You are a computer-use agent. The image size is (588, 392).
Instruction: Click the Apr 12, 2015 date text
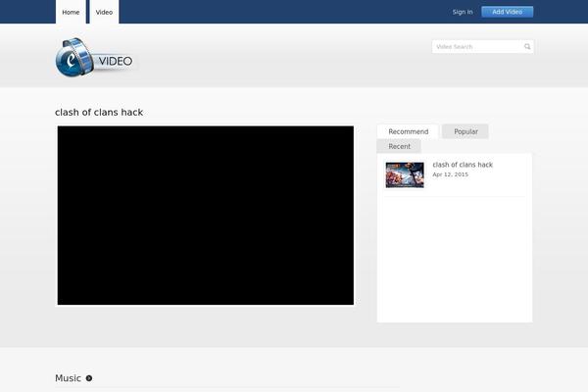click(451, 174)
